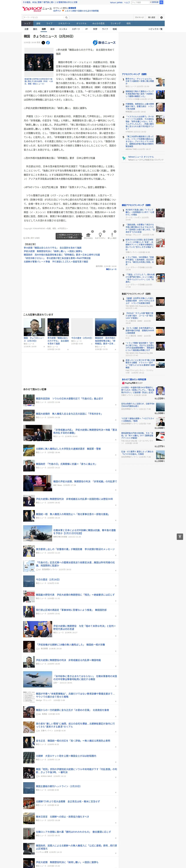Click the ログイン link
The width and height of the screenshot is (186, 868).
tap(57, 11)
